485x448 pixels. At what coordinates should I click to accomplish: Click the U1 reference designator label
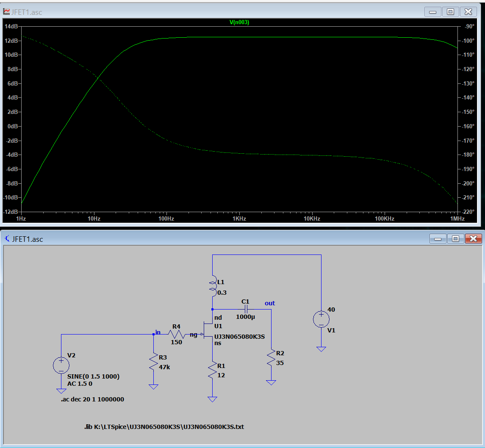click(218, 326)
